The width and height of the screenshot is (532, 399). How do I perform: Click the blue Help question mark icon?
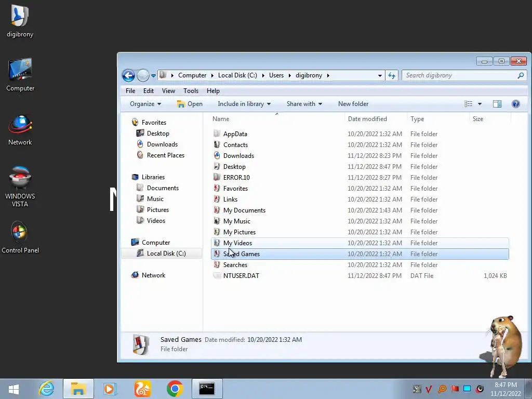click(x=516, y=104)
